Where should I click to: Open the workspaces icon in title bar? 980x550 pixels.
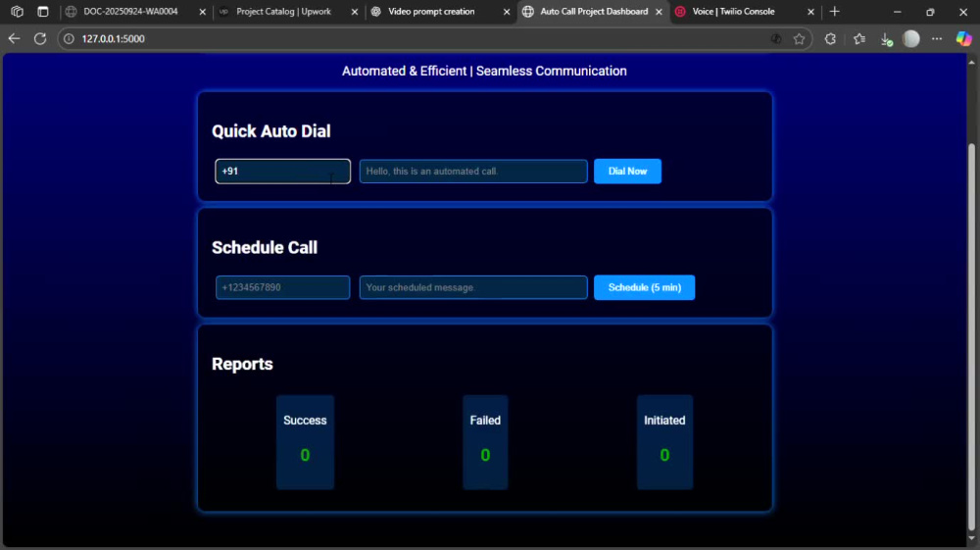(17, 11)
